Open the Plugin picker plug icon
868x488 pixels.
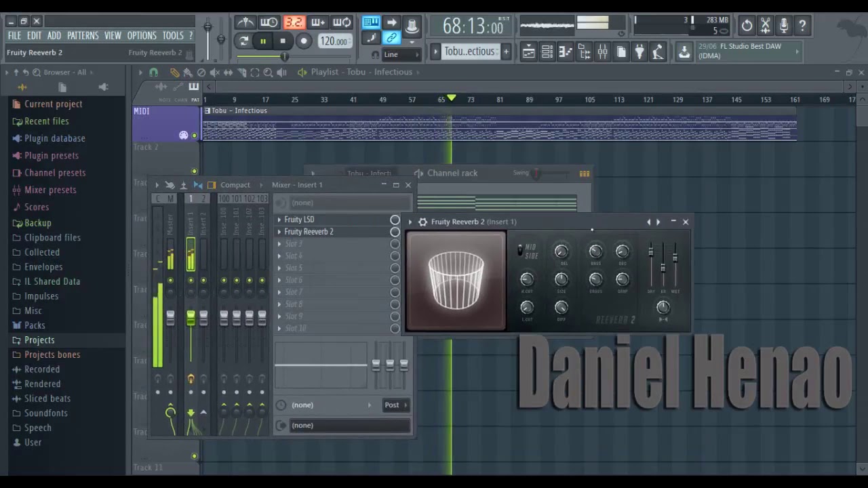pyautogui.click(x=639, y=52)
